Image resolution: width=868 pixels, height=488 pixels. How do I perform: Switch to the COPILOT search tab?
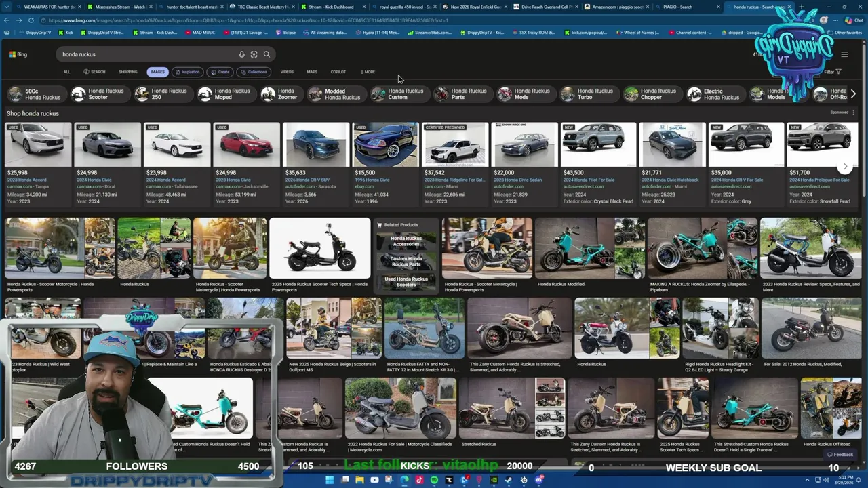(x=338, y=72)
